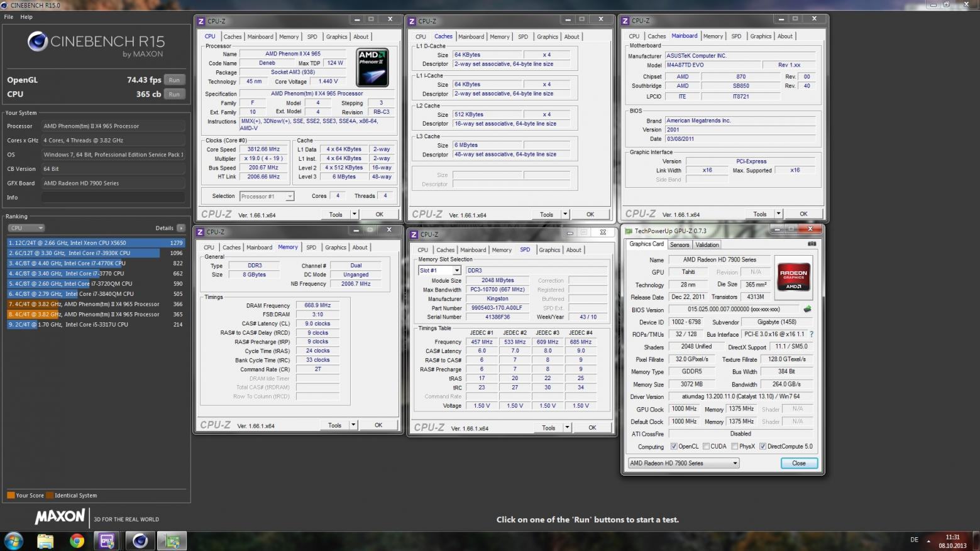Select the Graphics tab in the Mainboard window
980x551 pixels.
(x=761, y=36)
